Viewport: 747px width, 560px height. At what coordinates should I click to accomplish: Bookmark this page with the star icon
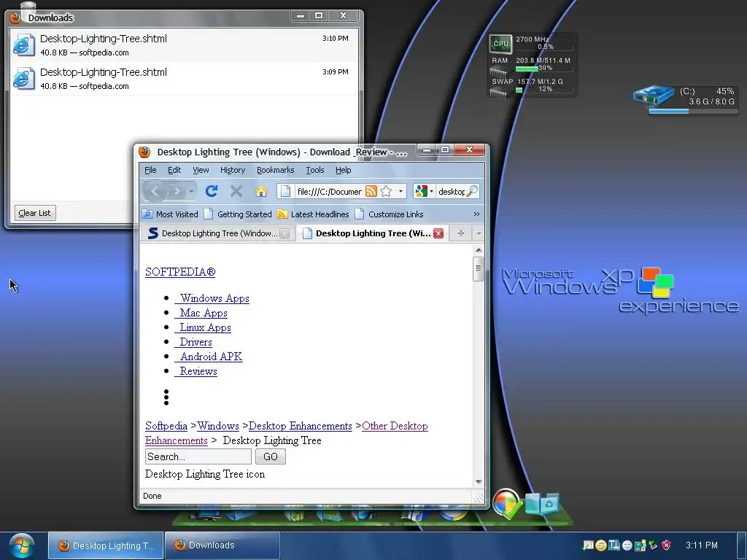(x=386, y=191)
